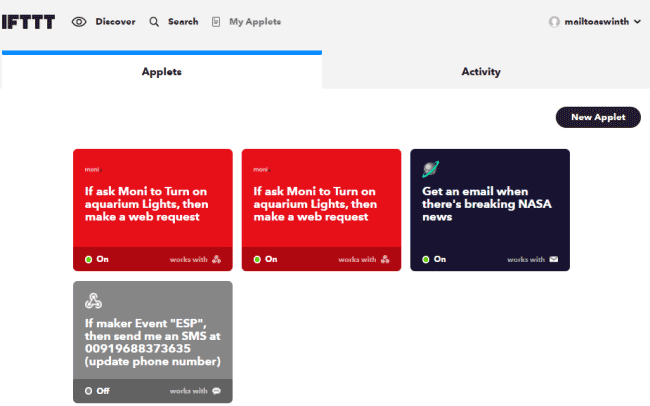Click 'works with' text on the ESP applet
Screen dimensions: 650x406
(188, 391)
